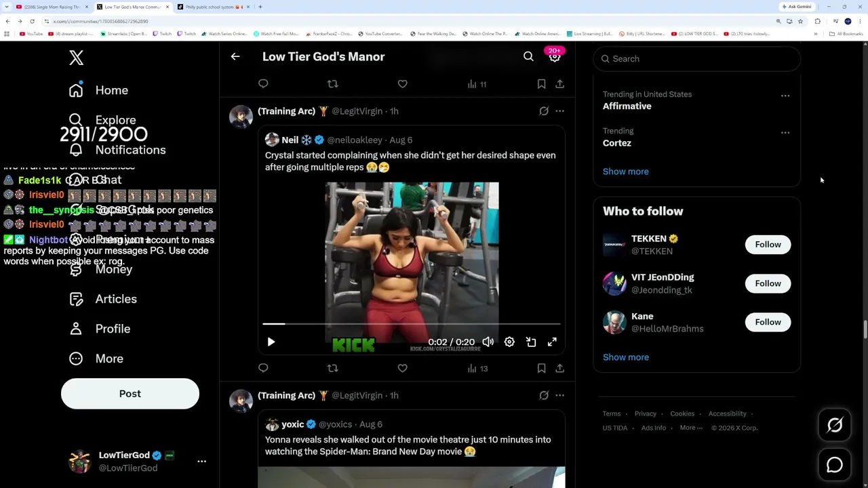Screen dimensions: 868x488
Task: Open the video settings gear
Action: pyautogui.click(x=509, y=342)
